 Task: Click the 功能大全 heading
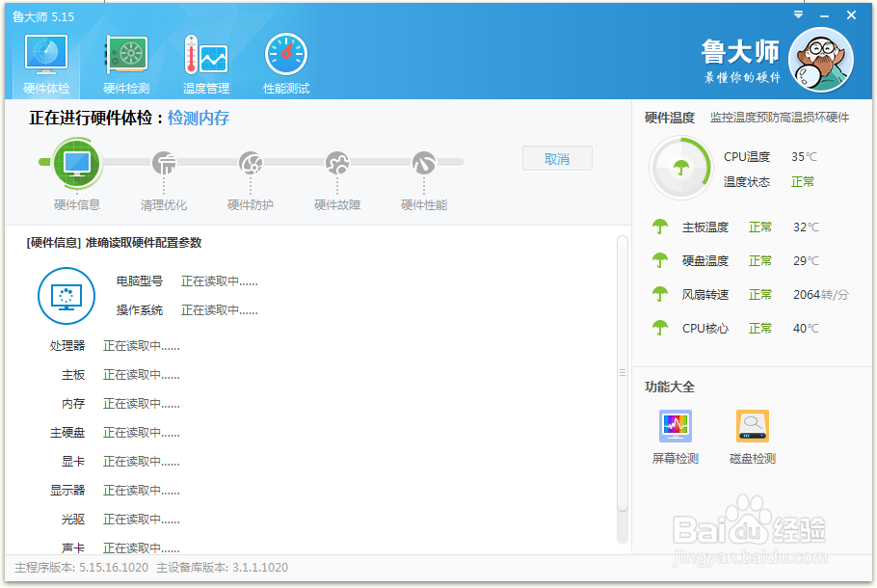670,388
